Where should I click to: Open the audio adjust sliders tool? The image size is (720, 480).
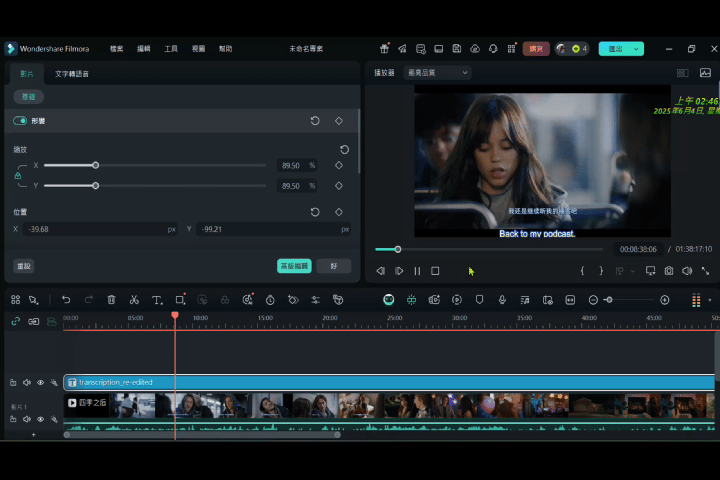click(315, 300)
